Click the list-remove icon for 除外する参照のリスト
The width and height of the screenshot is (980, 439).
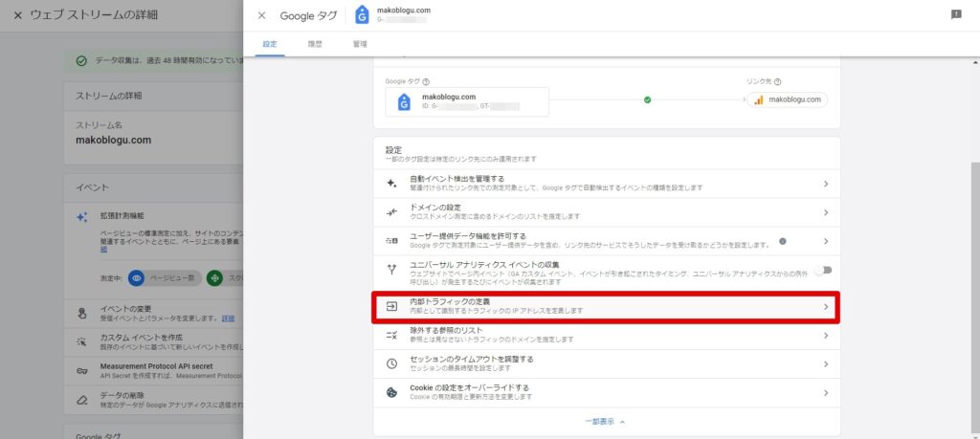[x=391, y=336]
